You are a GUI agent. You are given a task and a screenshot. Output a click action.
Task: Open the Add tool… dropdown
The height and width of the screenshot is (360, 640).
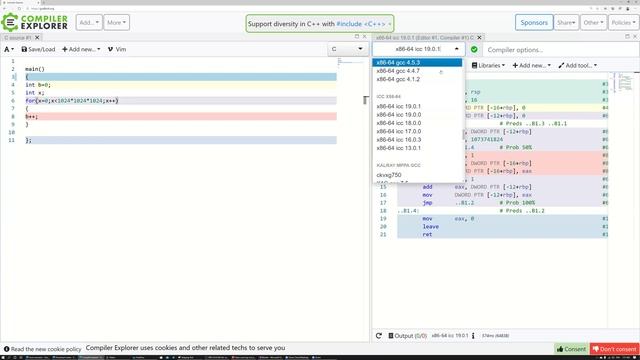tap(578, 65)
